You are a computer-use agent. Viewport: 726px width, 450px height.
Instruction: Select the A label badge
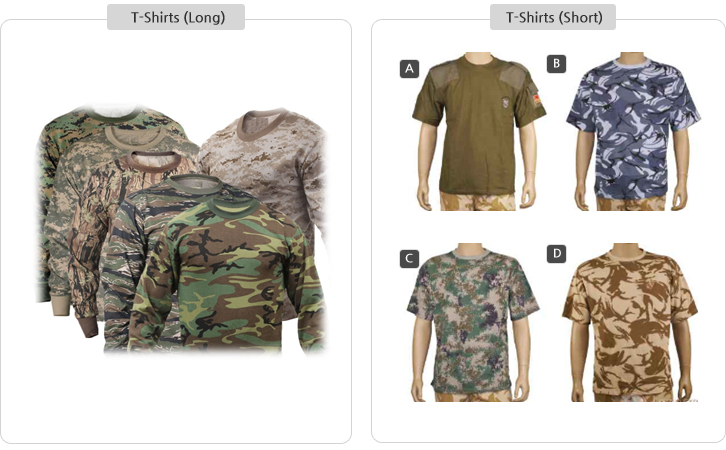[409, 69]
